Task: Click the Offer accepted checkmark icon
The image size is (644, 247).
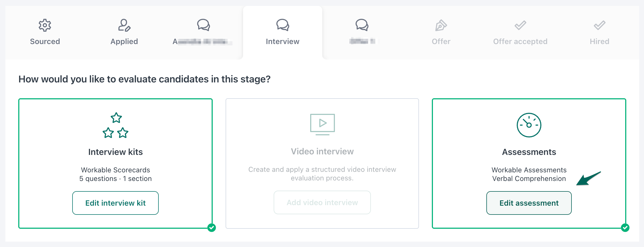Action: coord(520,25)
